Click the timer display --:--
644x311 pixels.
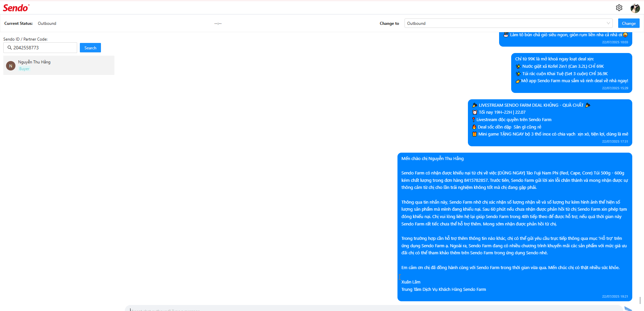pos(218,23)
